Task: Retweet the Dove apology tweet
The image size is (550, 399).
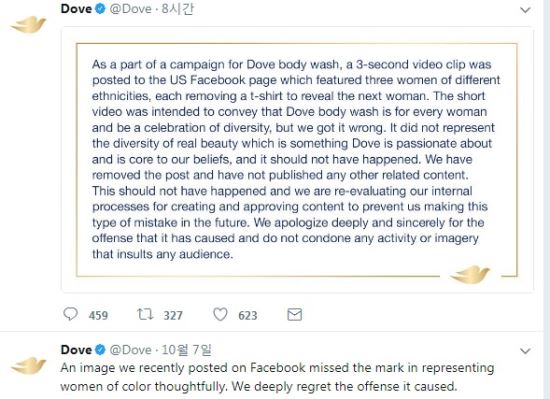Action: [x=145, y=314]
